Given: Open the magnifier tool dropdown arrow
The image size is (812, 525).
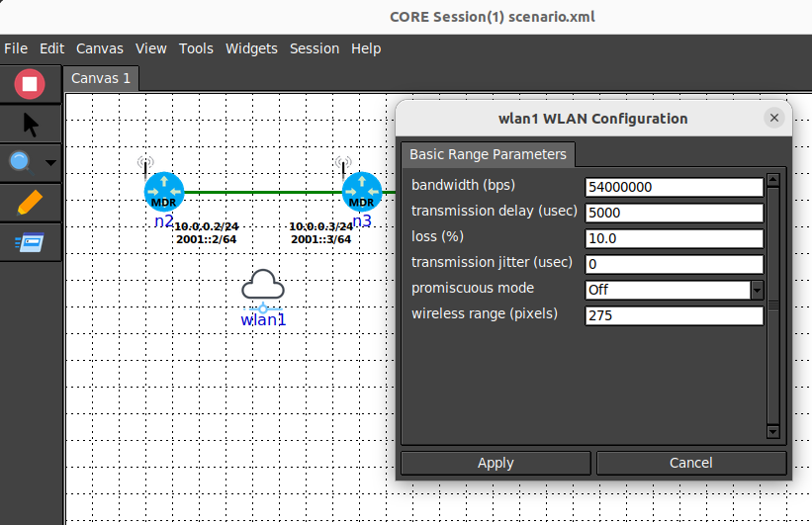Looking at the screenshot, I should [50, 163].
